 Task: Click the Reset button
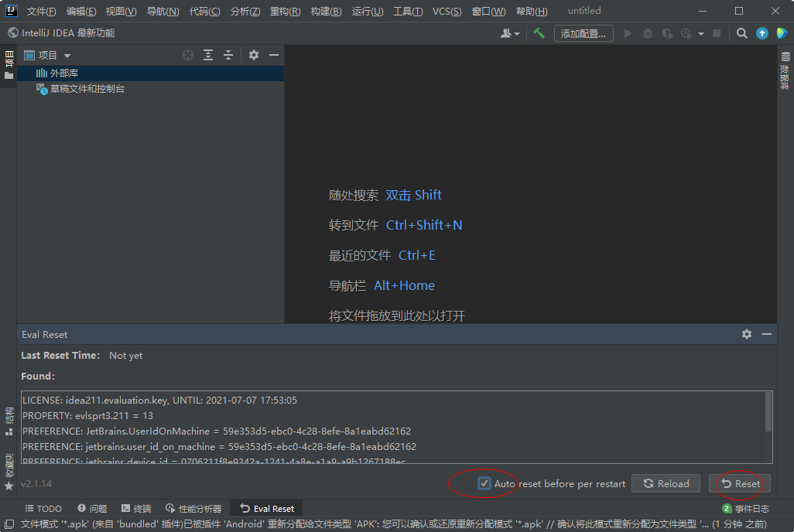pyautogui.click(x=740, y=483)
